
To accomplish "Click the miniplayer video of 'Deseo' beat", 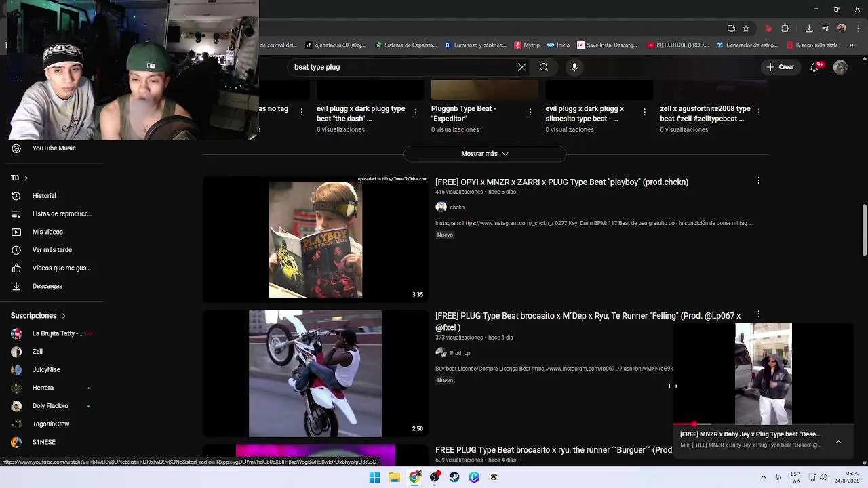I will pos(763,373).
